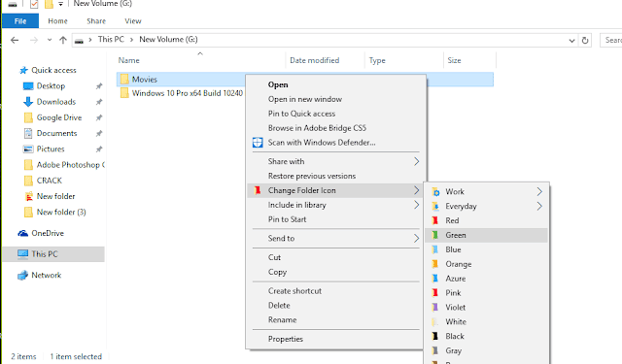
Task: Apply the Violet folder color
Action: pos(486,308)
